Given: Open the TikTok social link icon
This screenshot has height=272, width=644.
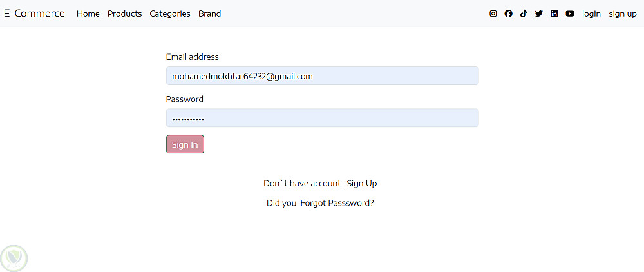Looking at the screenshot, I should tap(524, 14).
